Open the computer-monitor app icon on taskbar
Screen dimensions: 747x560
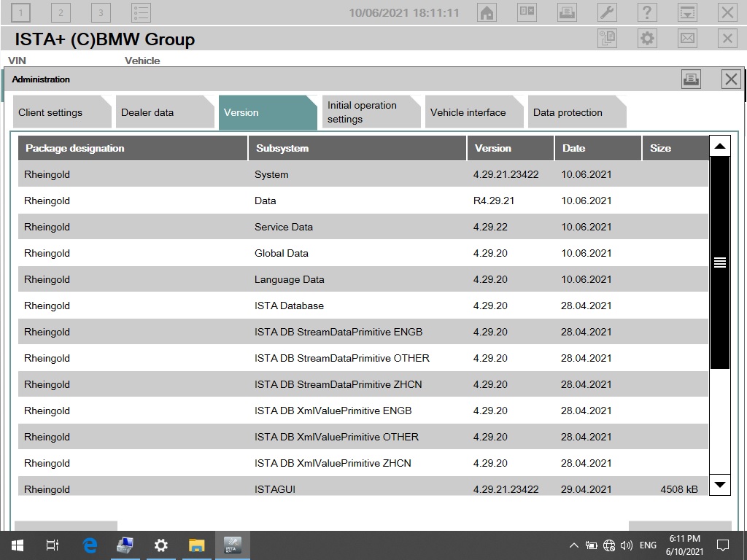125,545
